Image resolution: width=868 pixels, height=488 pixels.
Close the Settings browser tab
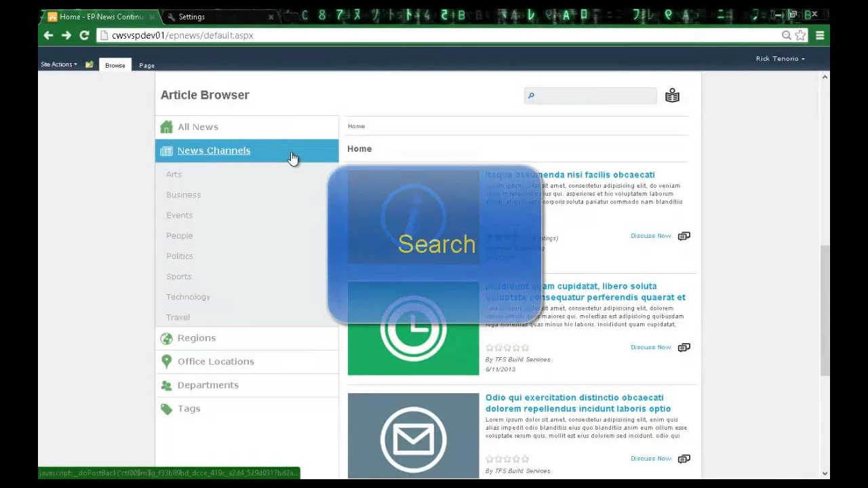point(271,17)
